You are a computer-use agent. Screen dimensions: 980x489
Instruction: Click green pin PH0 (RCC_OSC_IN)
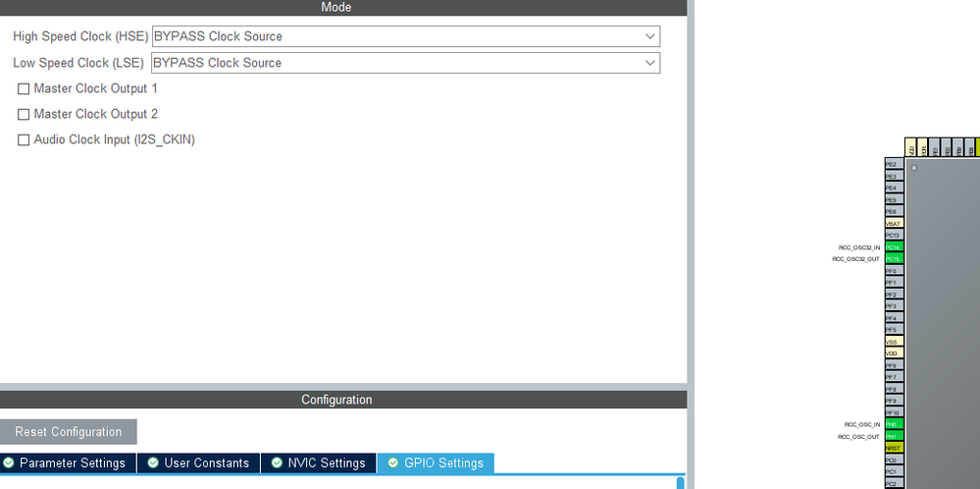pyautogui.click(x=895, y=424)
